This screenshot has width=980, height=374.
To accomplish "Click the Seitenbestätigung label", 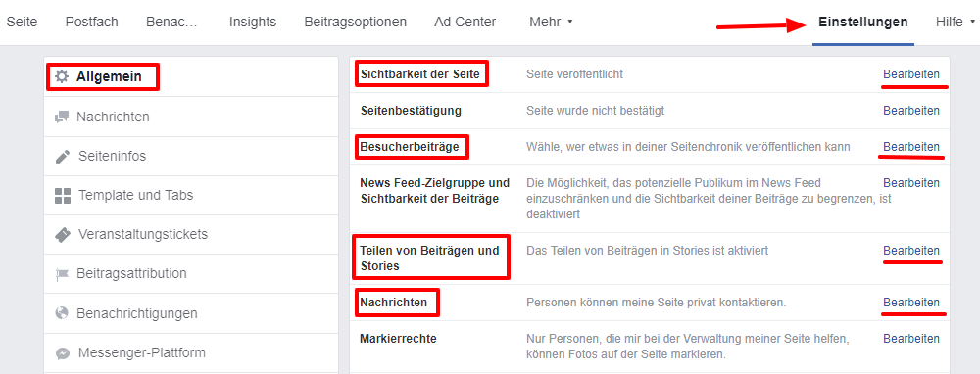I will (411, 111).
